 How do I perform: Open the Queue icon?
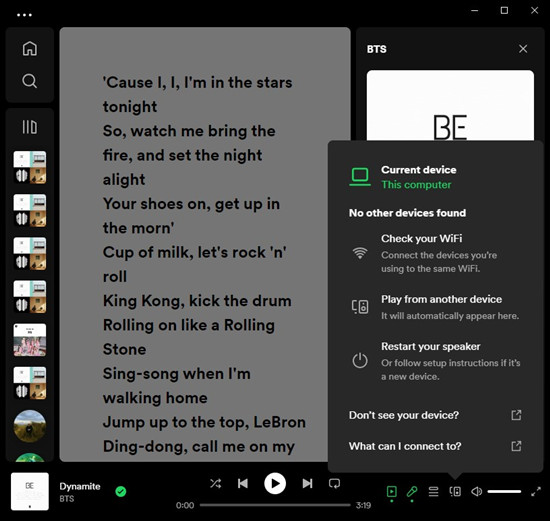(x=434, y=492)
